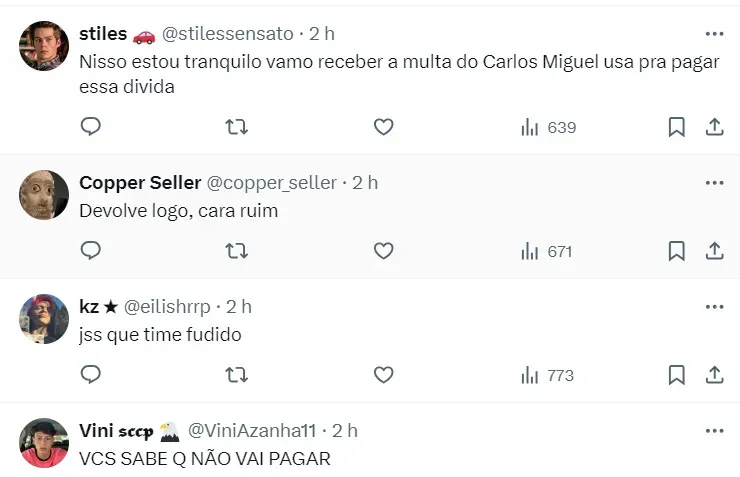Retweet the stiles post
This screenshot has height=477, width=740.
[237, 127]
